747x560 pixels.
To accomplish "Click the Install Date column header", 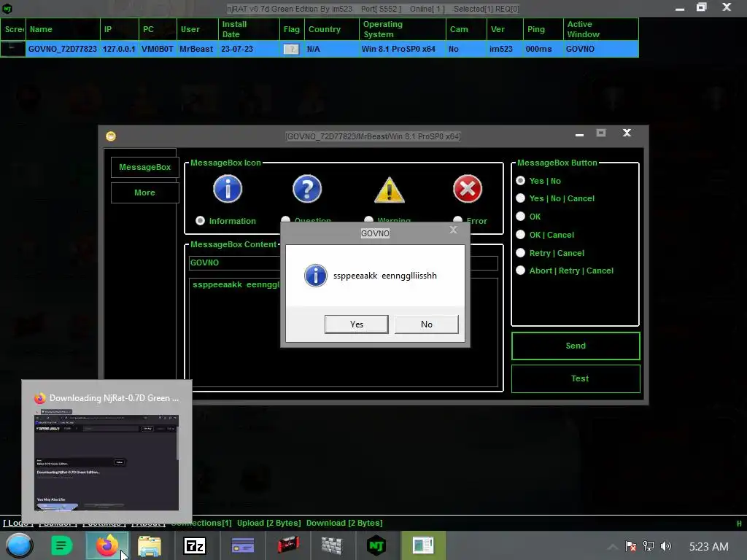I will pos(249,29).
